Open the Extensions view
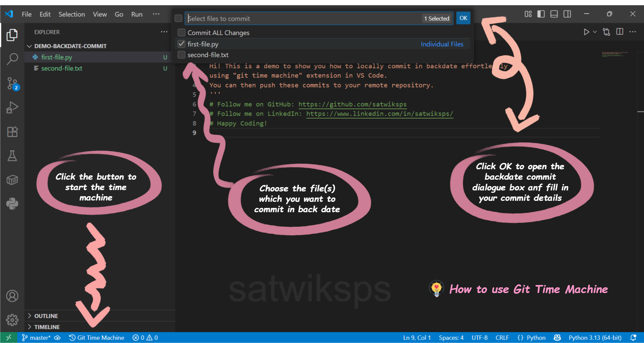Viewport: 644px width, 343px height. click(x=12, y=132)
